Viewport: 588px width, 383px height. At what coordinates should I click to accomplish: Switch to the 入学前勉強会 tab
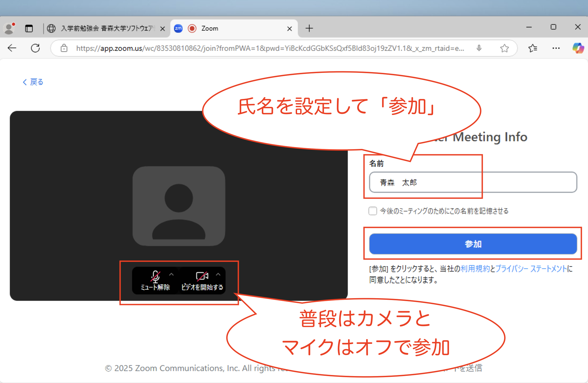coord(106,28)
